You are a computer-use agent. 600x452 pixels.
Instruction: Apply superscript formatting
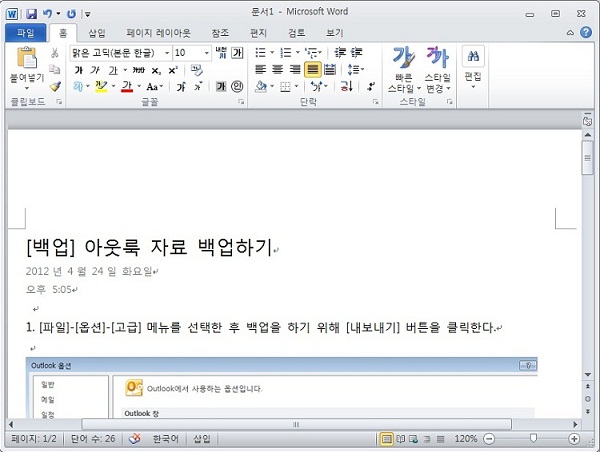pyautogui.click(x=173, y=70)
